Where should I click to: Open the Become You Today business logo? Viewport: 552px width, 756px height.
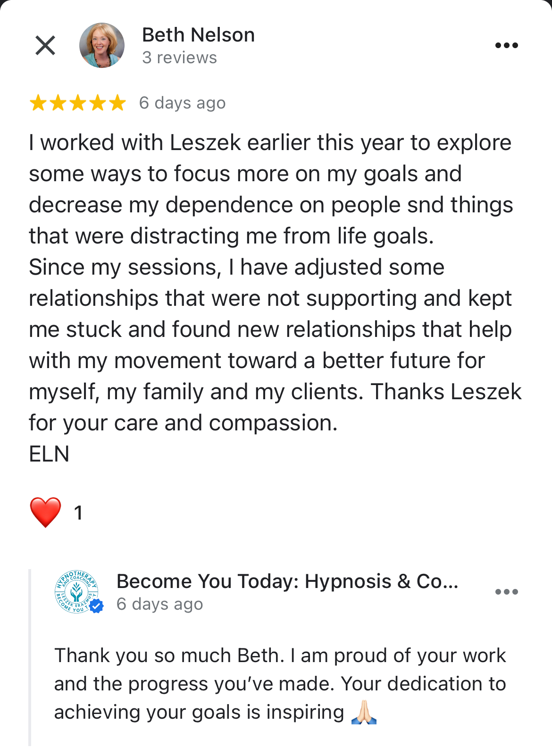75,591
